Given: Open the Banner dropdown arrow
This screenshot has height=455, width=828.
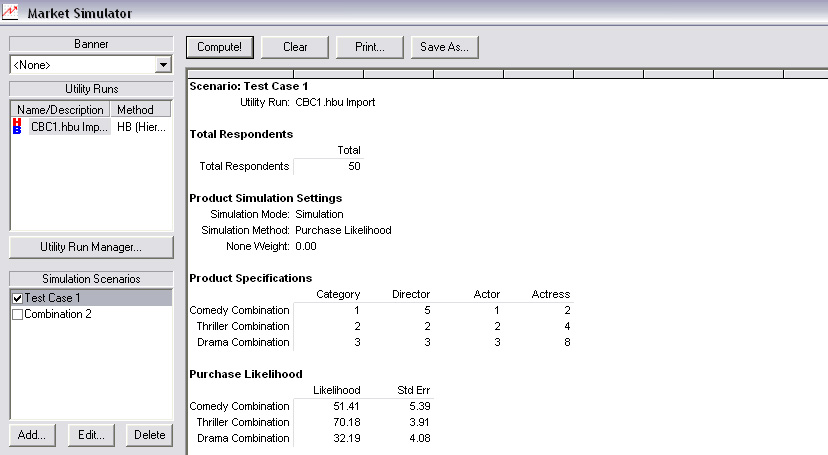Looking at the screenshot, I should pos(164,65).
